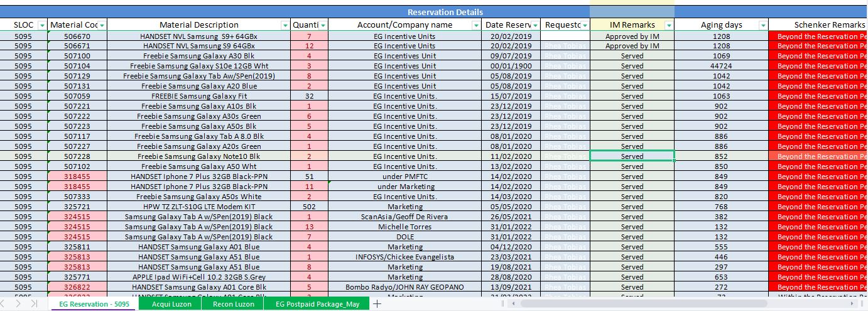Select cell Freebie Samsung Galaxy A50 Wht

pyautogui.click(x=199, y=166)
